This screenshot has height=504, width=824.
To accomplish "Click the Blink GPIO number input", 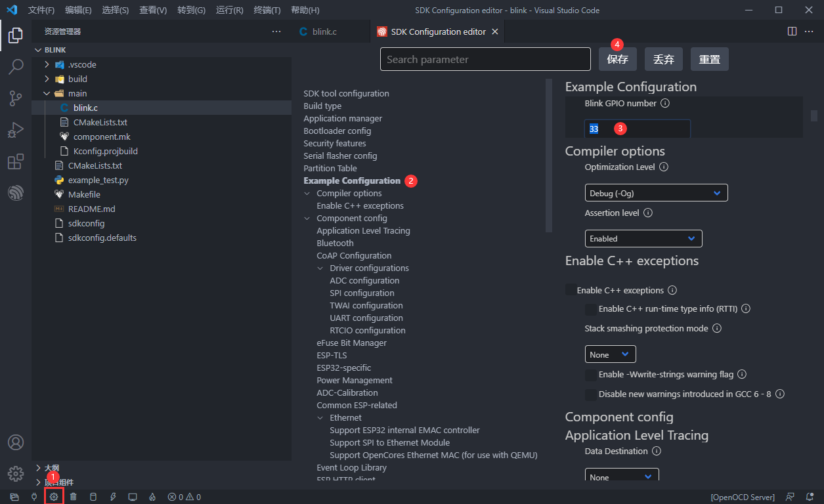I will tap(638, 129).
